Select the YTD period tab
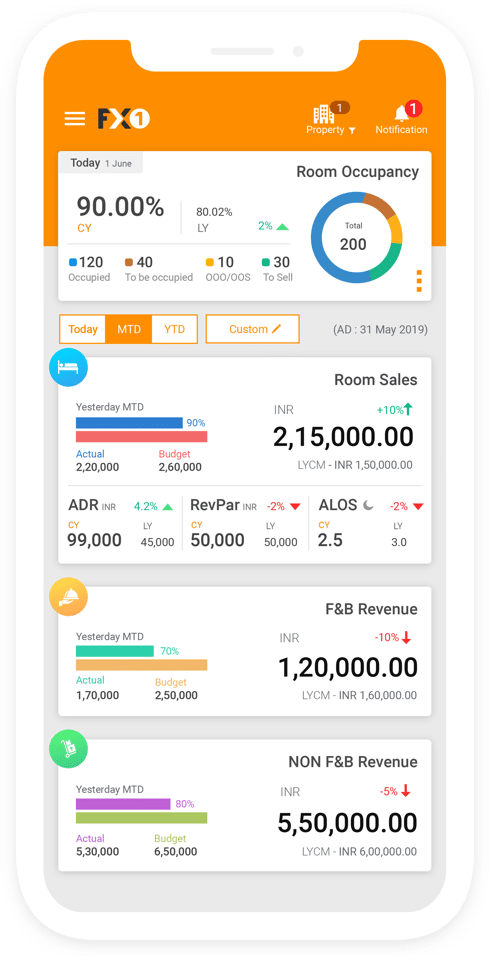 [175, 329]
